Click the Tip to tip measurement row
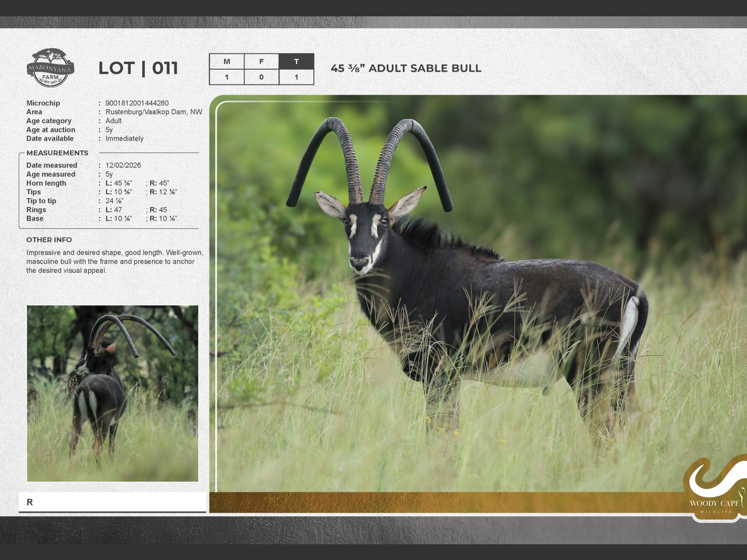Screen dimensions: 747x560 point(41,201)
